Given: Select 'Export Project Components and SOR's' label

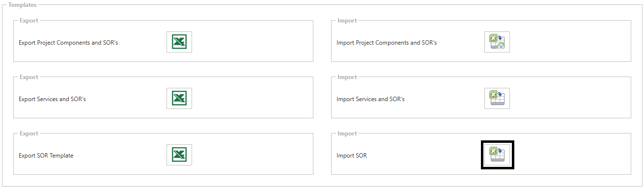Looking at the screenshot, I should (x=68, y=43).
